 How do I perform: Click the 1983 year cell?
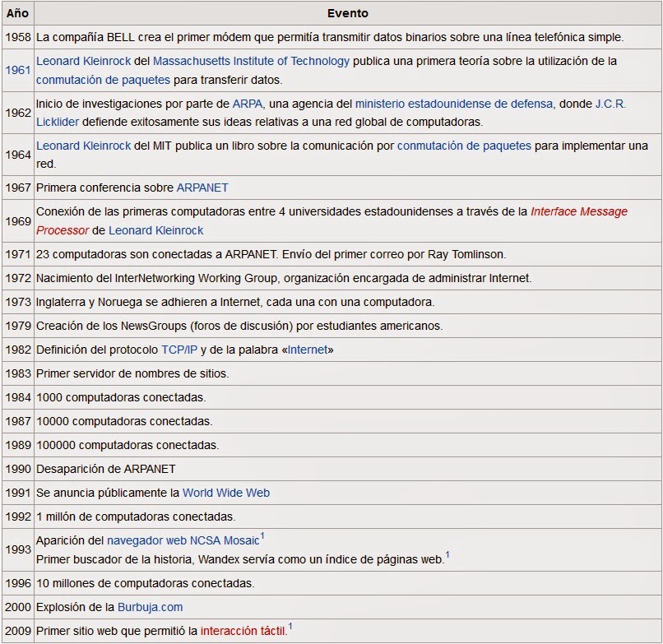pyautogui.click(x=18, y=373)
